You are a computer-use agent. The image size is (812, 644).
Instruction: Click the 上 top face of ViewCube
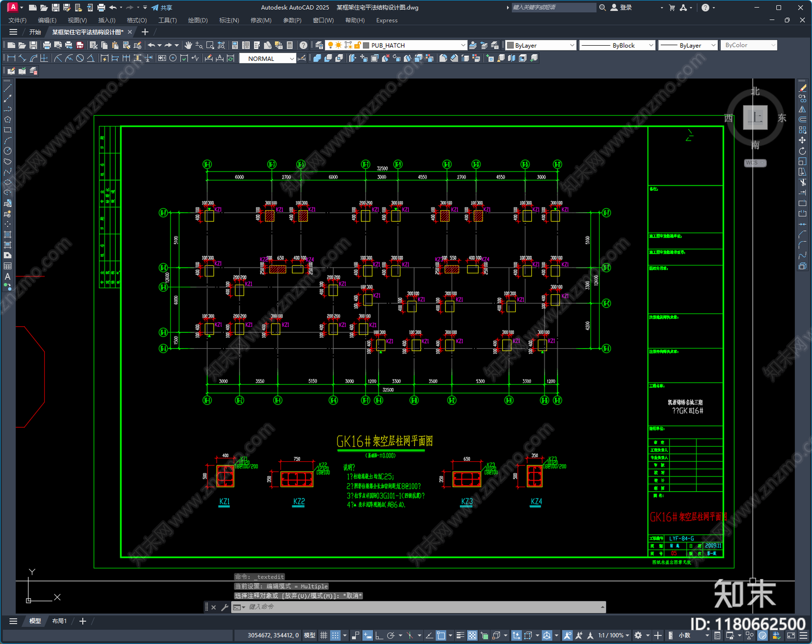click(755, 118)
